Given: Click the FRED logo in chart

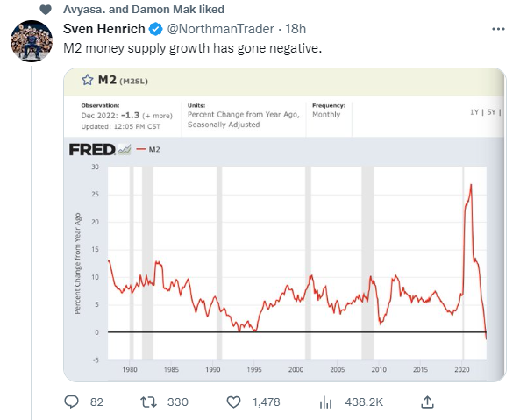Looking at the screenshot, I should (100, 150).
